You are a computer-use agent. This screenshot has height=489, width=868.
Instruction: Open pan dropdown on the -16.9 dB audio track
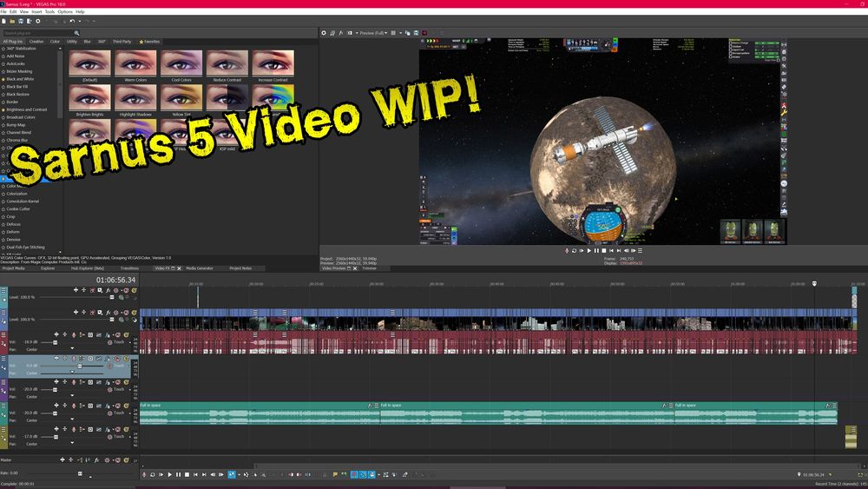tap(72, 349)
